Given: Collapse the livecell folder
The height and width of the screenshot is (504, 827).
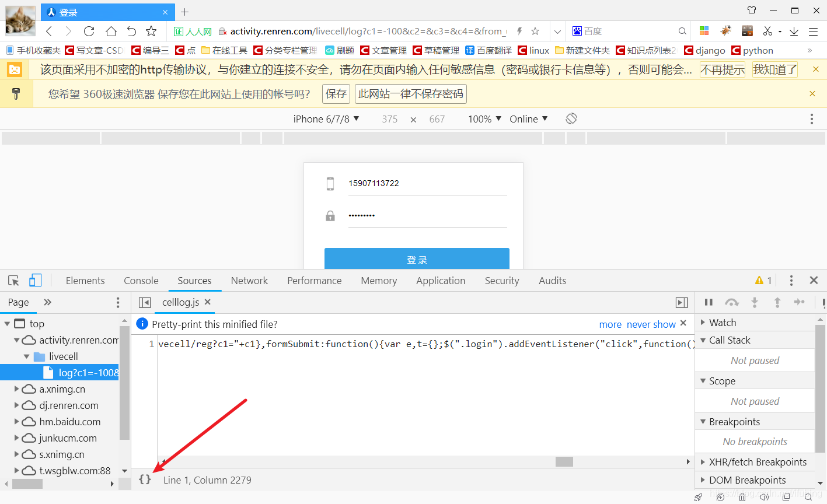Looking at the screenshot, I should tap(26, 356).
